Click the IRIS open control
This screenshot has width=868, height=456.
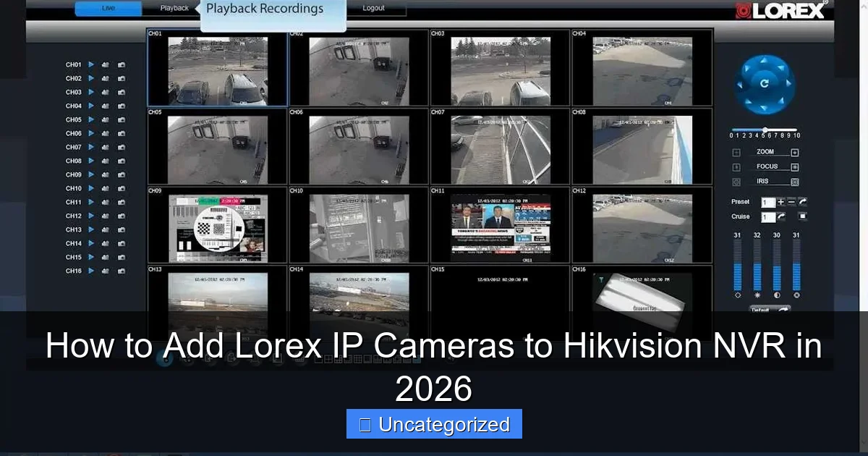(x=794, y=181)
